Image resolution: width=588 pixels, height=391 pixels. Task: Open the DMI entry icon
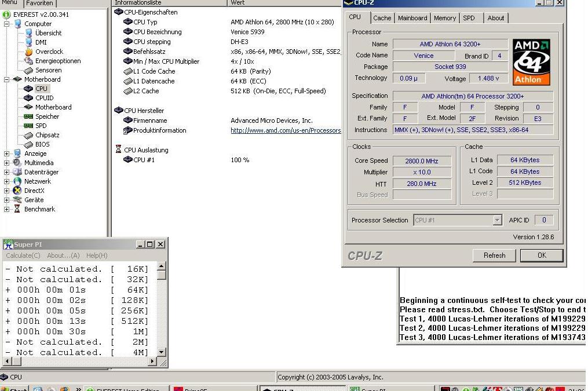point(28,42)
